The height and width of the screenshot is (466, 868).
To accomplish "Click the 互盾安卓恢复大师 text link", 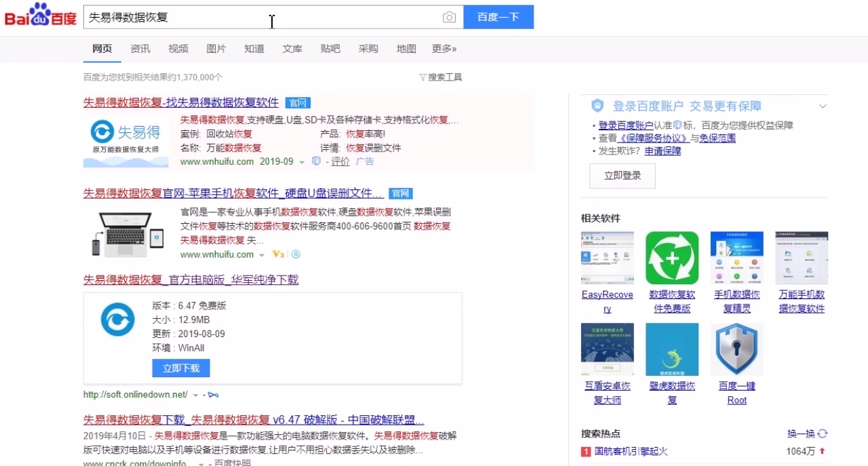I will [608, 393].
